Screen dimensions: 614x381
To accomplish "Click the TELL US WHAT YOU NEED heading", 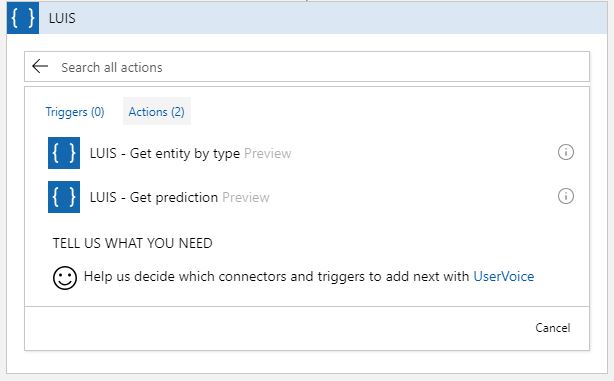I will [x=132, y=243].
